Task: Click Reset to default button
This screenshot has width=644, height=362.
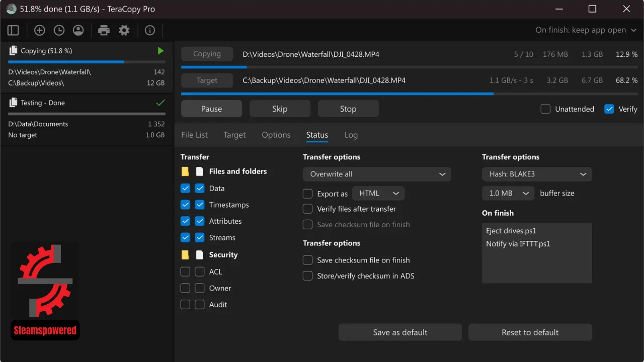Action: pos(530,332)
